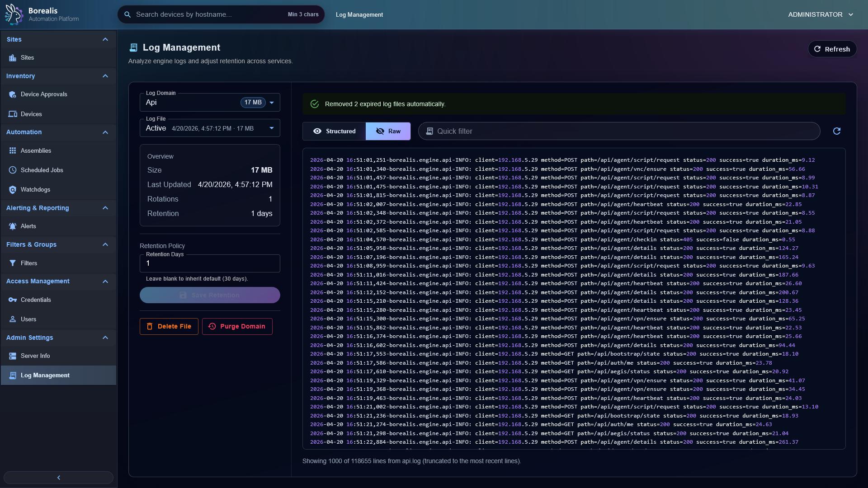
Task: Click the 'Last Updated' overview value
Action: coord(235,184)
